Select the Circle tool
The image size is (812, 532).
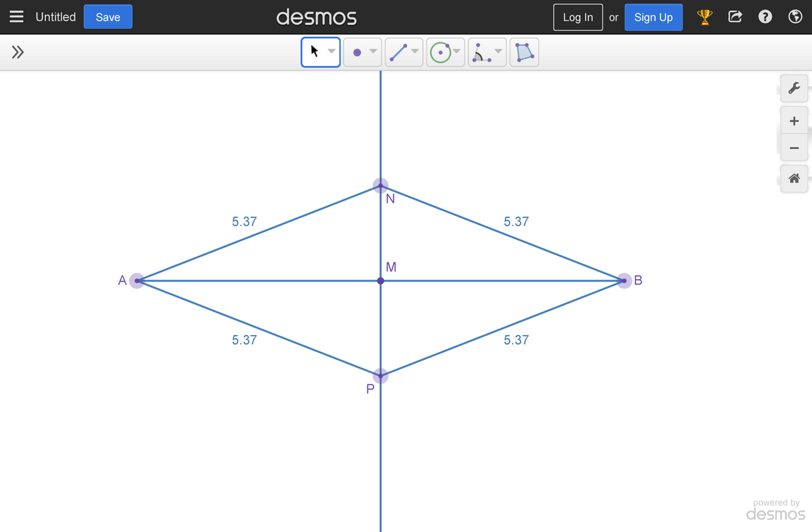[441, 51]
